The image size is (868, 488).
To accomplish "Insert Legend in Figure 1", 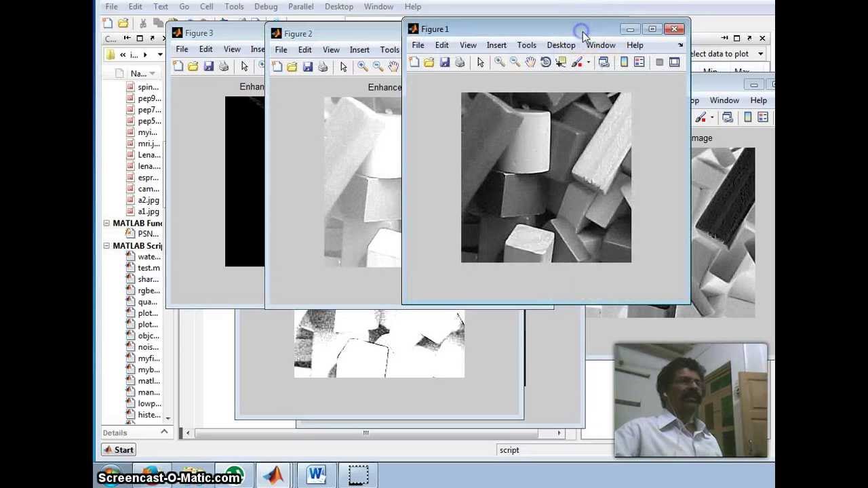I will [x=639, y=62].
